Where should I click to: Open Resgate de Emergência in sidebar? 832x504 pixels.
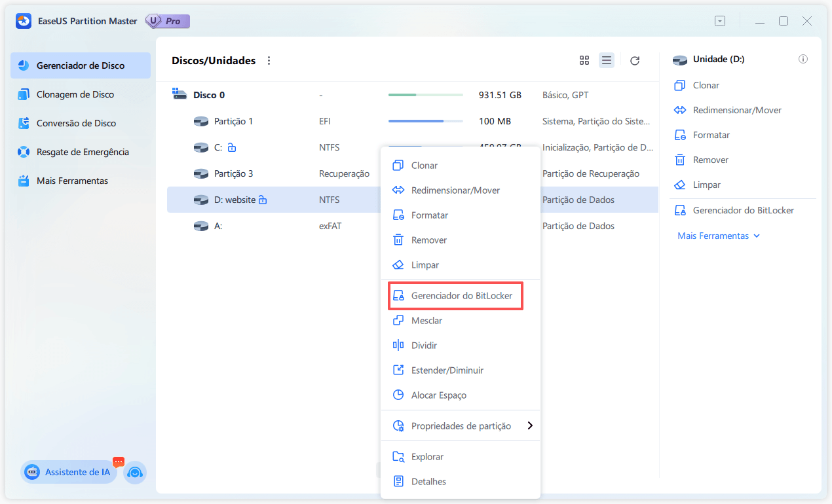coord(81,152)
